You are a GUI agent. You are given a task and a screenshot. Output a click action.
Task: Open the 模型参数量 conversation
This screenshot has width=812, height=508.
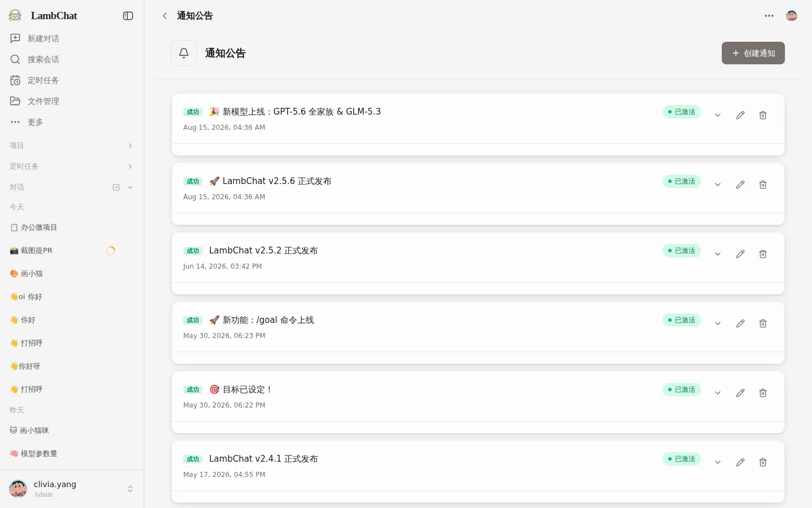point(72,454)
